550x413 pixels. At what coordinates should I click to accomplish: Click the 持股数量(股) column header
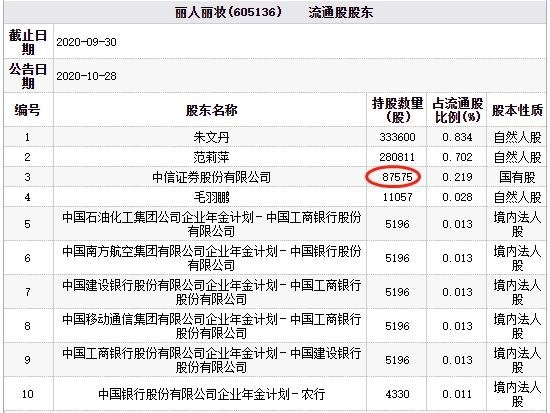coord(397,110)
